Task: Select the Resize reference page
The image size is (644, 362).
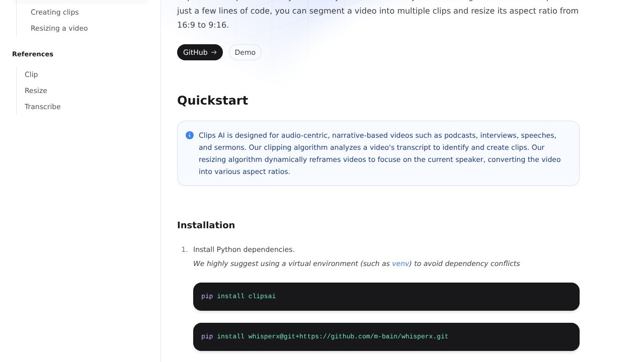Action: [x=36, y=90]
